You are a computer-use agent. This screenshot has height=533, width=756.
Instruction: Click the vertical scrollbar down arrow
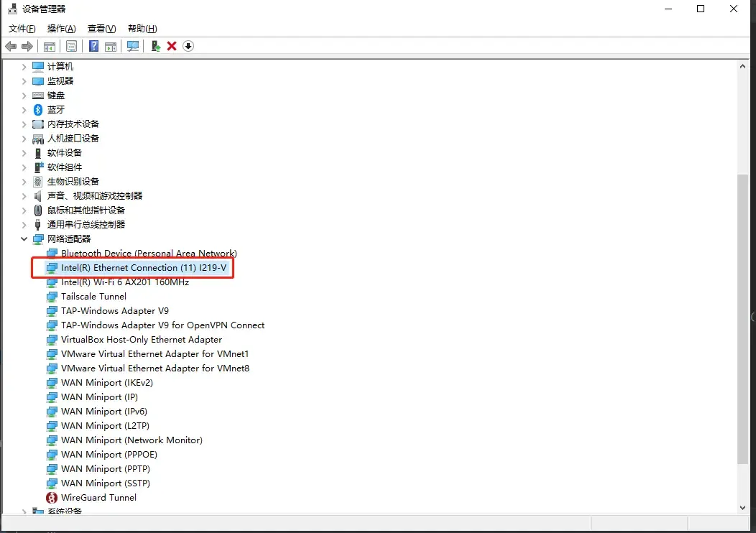pyautogui.click(x=742, y=507)
